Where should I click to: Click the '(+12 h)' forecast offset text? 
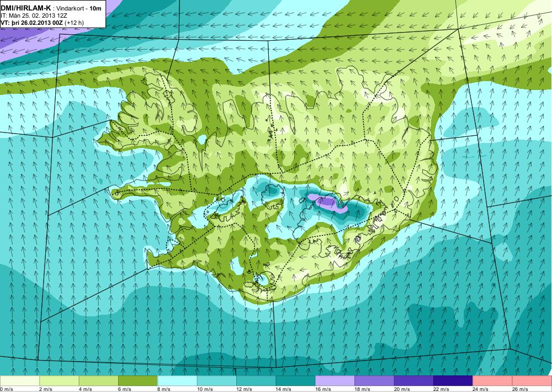click(75, 23)
